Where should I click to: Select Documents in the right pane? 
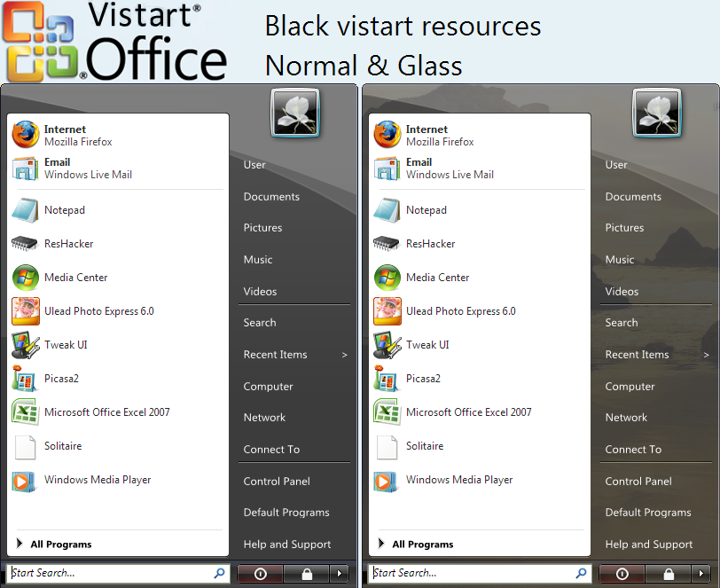point(270,196)
